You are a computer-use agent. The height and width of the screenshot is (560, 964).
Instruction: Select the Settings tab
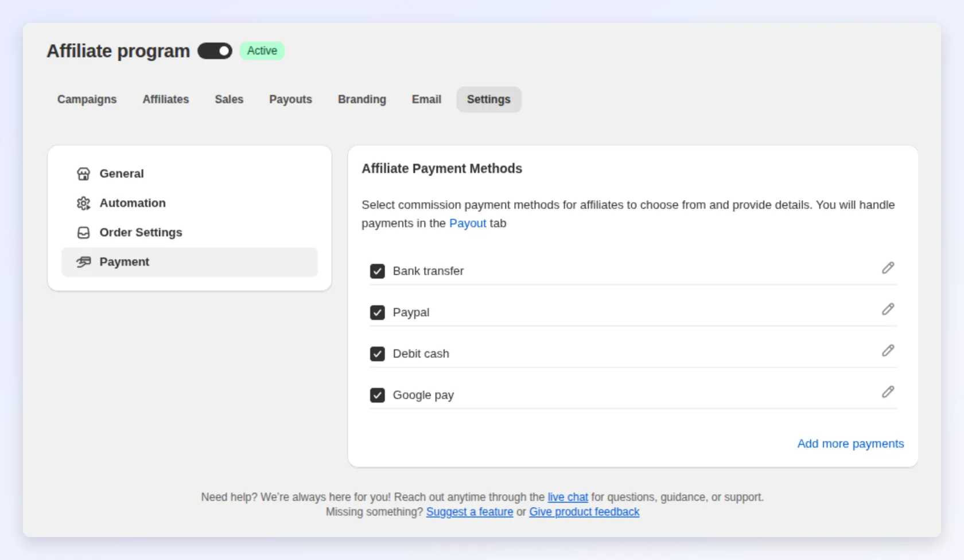[x=489, y=99]
